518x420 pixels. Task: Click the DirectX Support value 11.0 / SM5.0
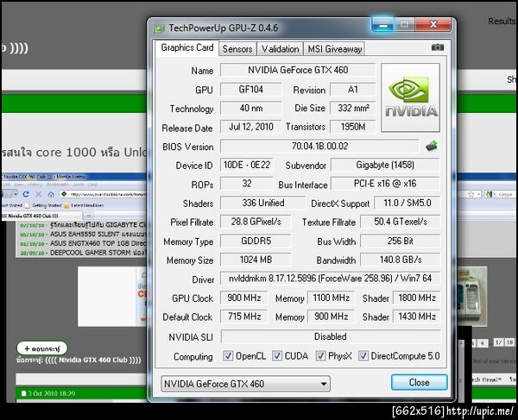[x=407, y=203]
